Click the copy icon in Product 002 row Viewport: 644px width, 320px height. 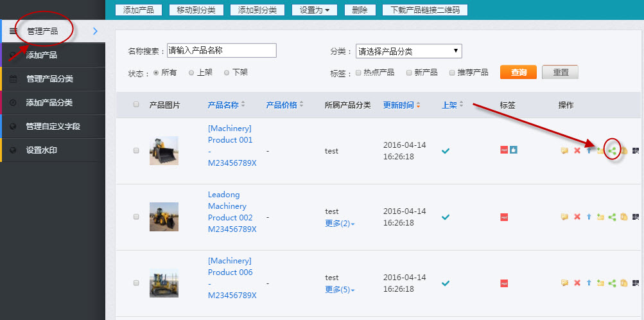(623, 217)
